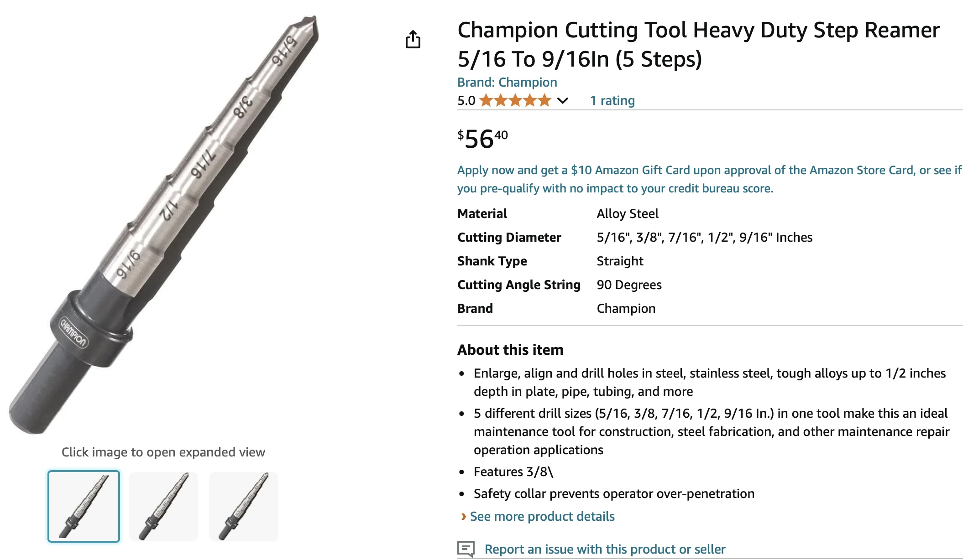Open the 1 rating link
Screen dimensions: 963x560
(x=612, y=100)
